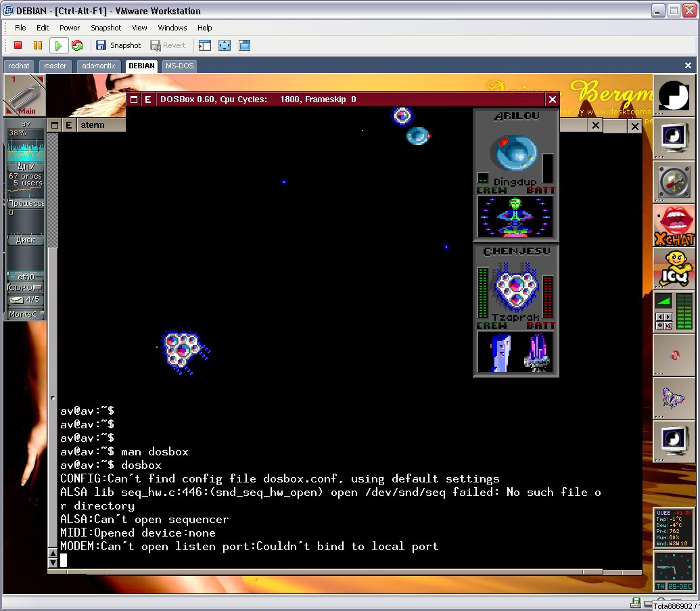Switch to the redhat VM tab
The width and height of the screenshot is (700, 611).
(x=19, y=66)
